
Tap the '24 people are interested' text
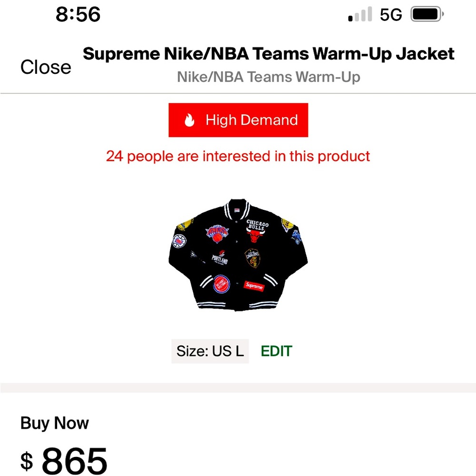click(238, 156)
